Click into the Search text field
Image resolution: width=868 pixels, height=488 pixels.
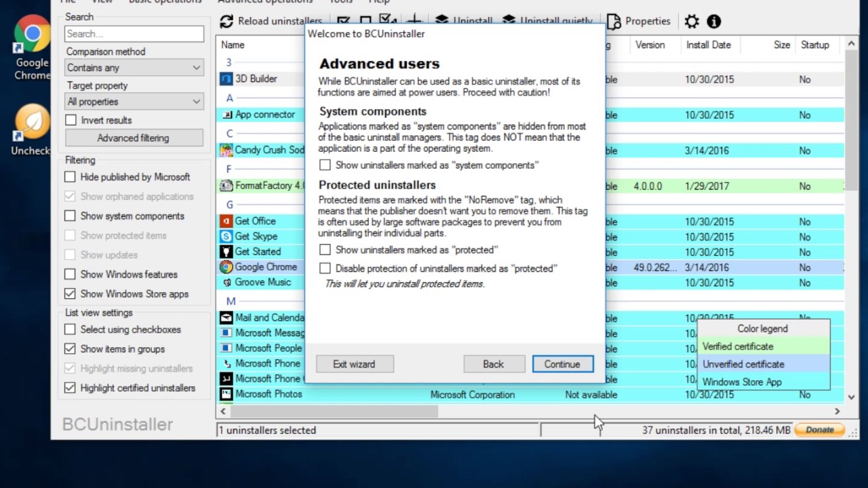[x=134, y=34]
